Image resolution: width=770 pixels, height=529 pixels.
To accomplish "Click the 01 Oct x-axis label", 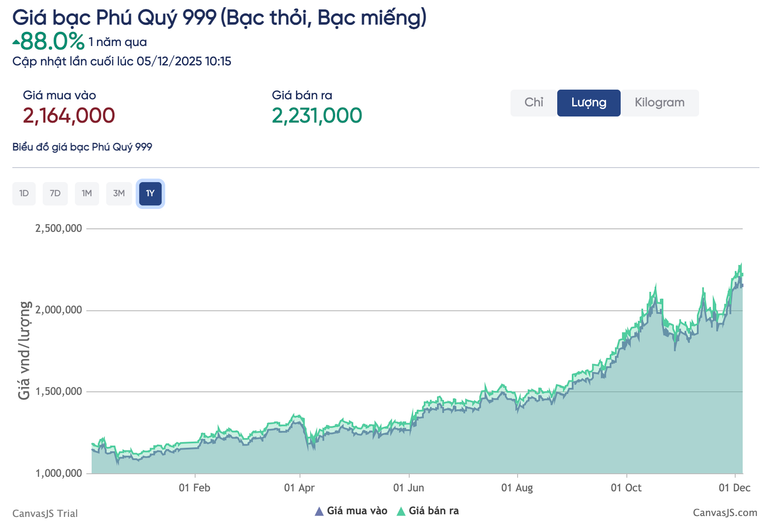I will pos(626,489).
